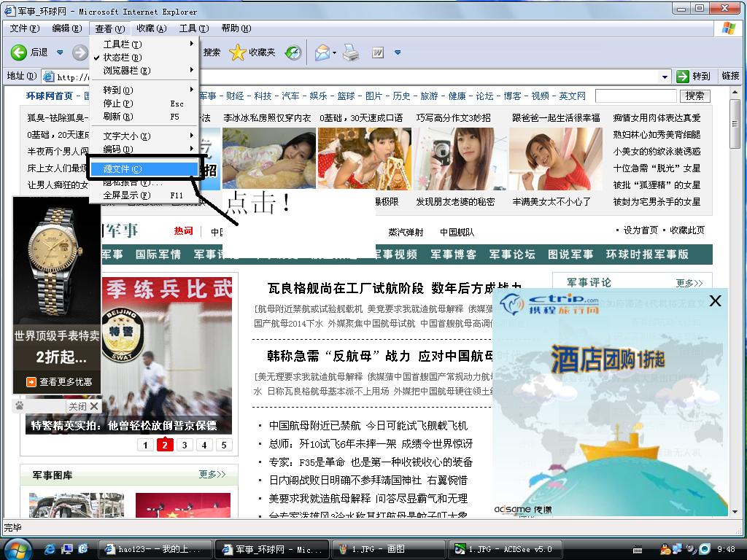747x560 pixels.
Task: Open the 文件(F) menu
Action: click(25, 28)
